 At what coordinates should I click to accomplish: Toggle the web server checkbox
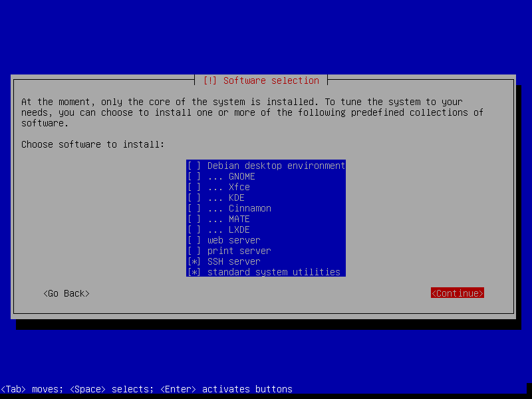(x=194, y=240)
